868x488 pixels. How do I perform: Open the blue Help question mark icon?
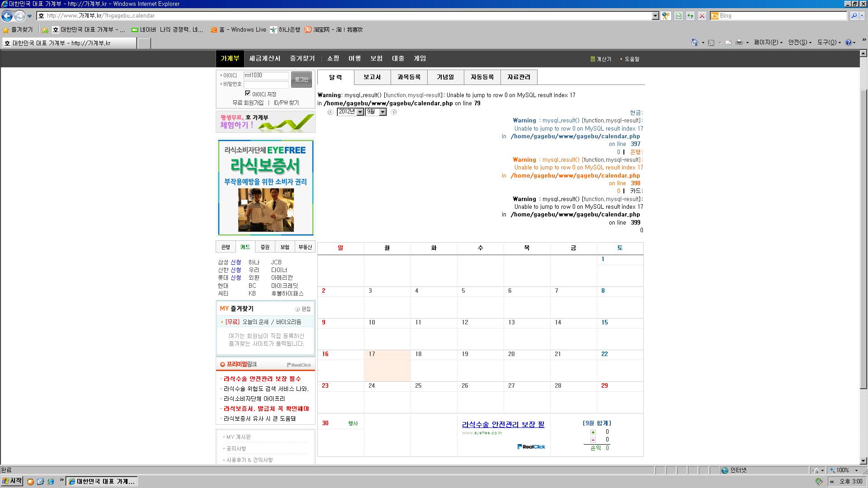click(849, 42)
